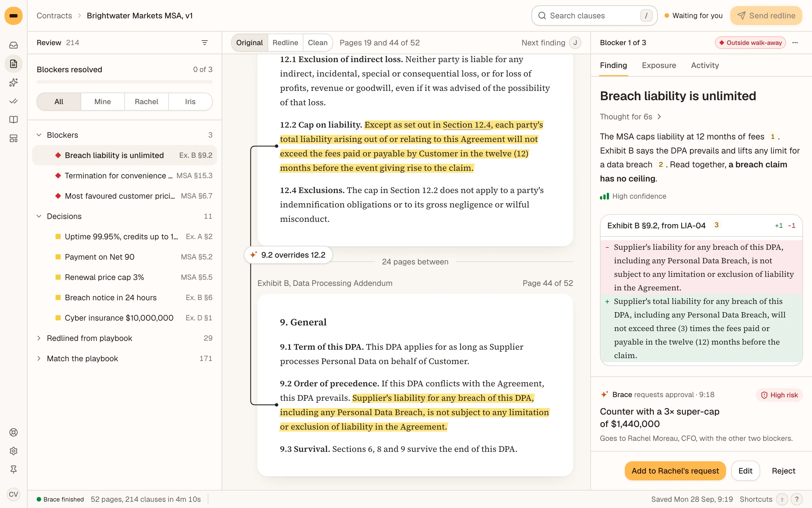Image resolution: width=812 pixels, height=508 pixels.
Task: Select the contracts document sidebar icon
Action: tap(14, 64)
